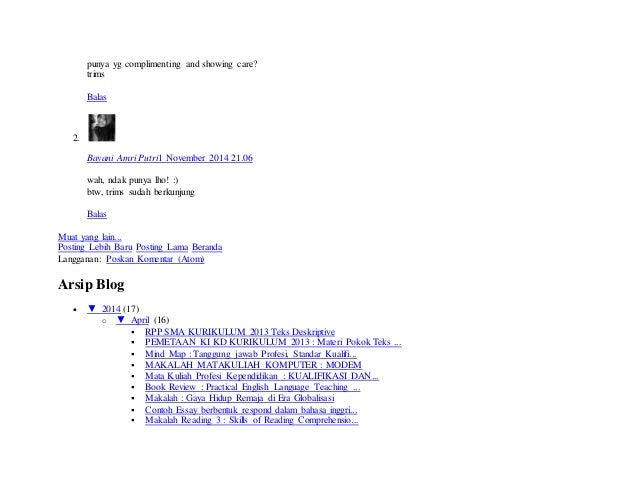Go to Posting Lebih Baru

point(95,247)
